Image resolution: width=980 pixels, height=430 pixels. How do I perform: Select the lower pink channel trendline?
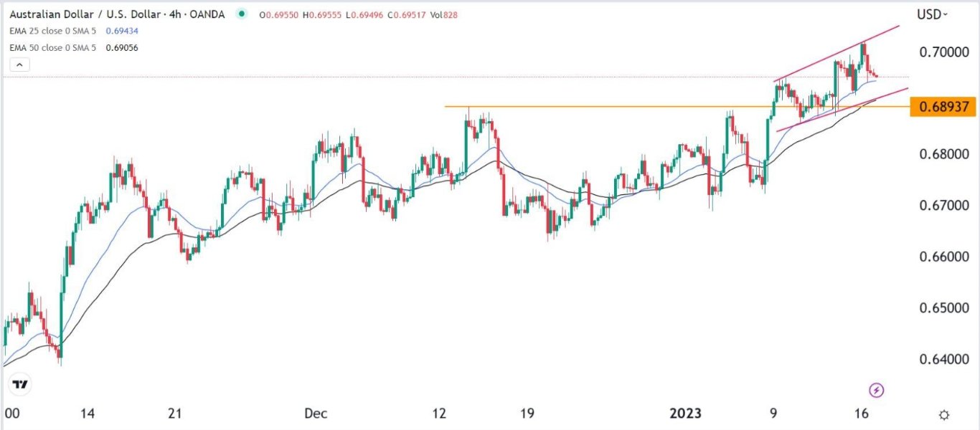tap(832, 115)
